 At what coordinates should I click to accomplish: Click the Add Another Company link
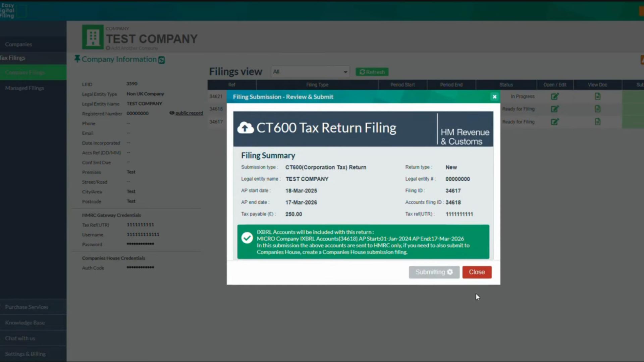[132, 48]
